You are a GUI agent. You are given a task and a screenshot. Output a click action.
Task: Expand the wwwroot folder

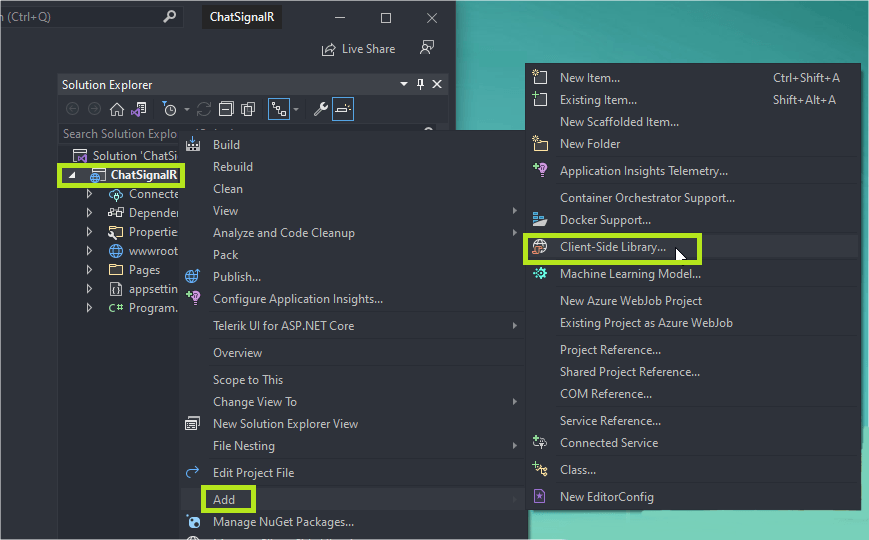89,251
